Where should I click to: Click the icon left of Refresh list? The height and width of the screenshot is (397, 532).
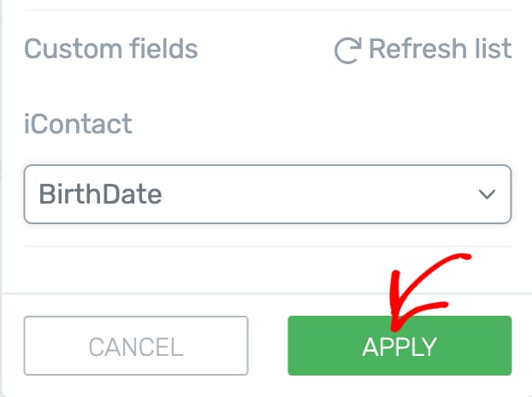tap(346, 50)
